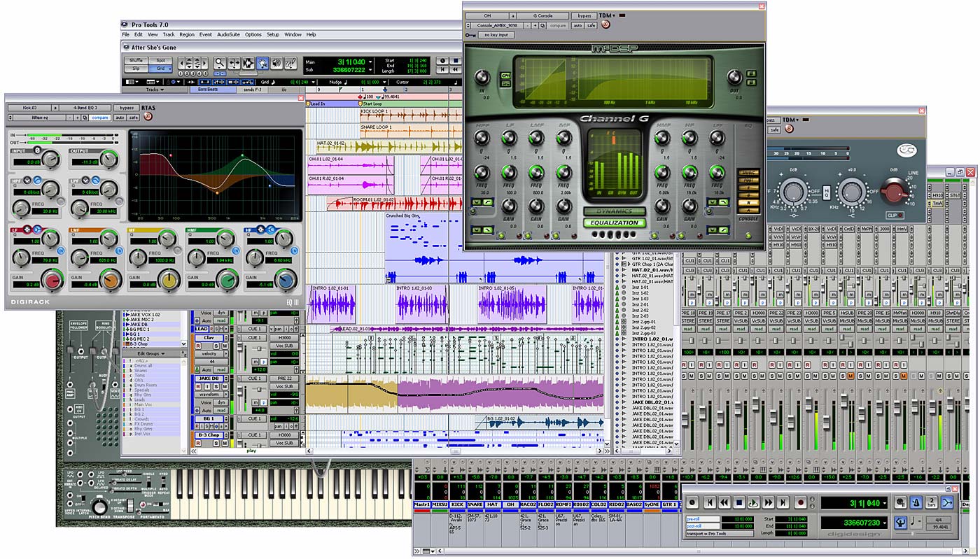Click the Slip edit mode button
The width and height of the screenshot is (980, 559).
(x=136, y=69)
